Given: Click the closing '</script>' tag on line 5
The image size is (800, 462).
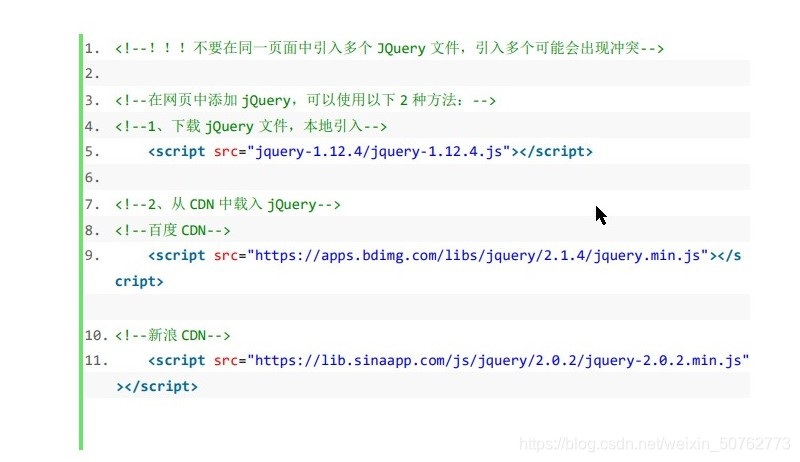Looking at the screenshot, I should (x=556, y=152).
